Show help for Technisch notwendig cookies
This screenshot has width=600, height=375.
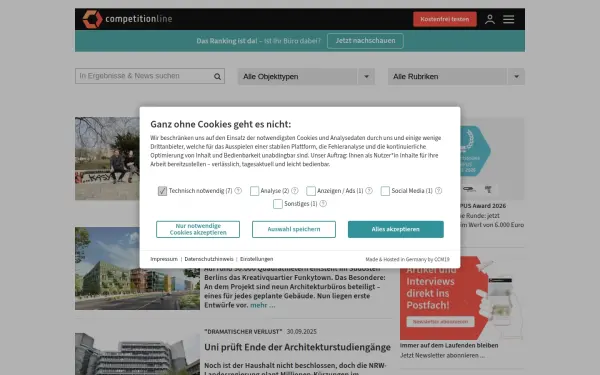tap(238, 191)
